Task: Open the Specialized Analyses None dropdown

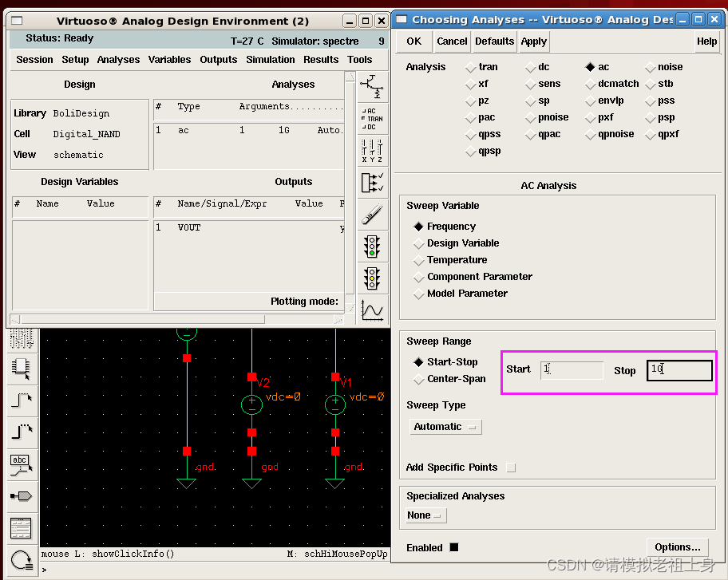Action: click(x=425, y=515)
